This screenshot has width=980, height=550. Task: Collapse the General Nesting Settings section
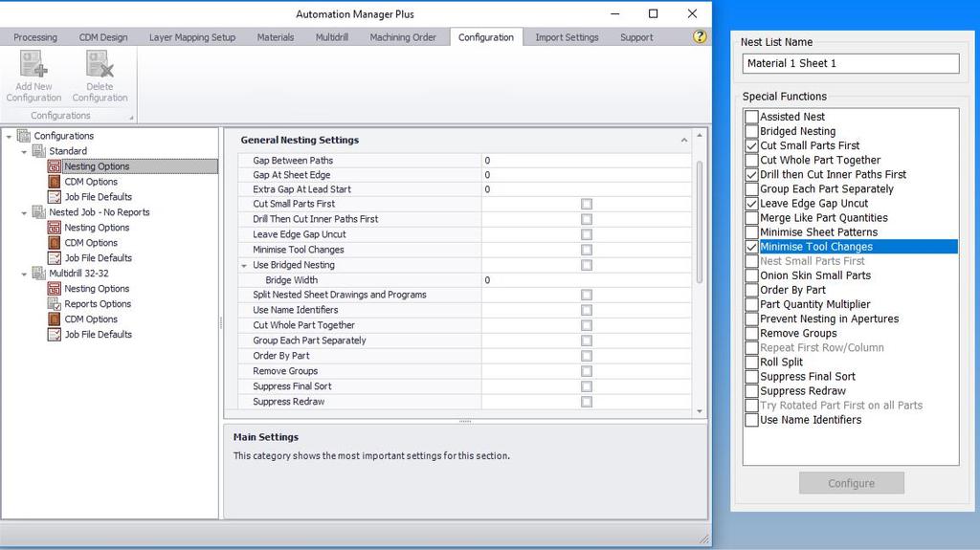point(683,140)
